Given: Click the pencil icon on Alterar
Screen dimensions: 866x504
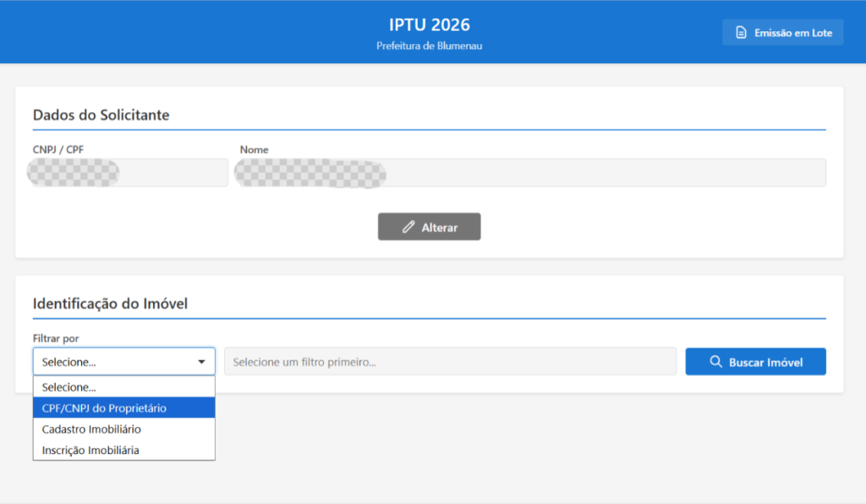Looking at the screenshot, I should (x=408, y=227).
